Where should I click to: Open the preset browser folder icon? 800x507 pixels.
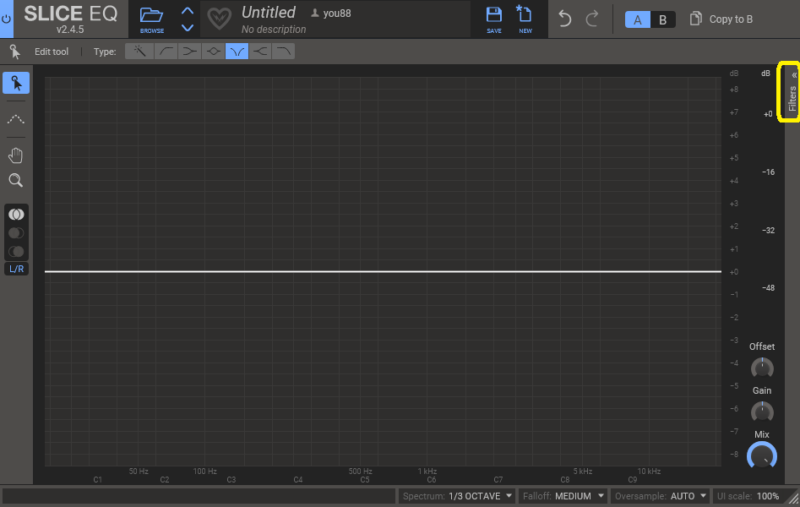[x=152, y=15]
